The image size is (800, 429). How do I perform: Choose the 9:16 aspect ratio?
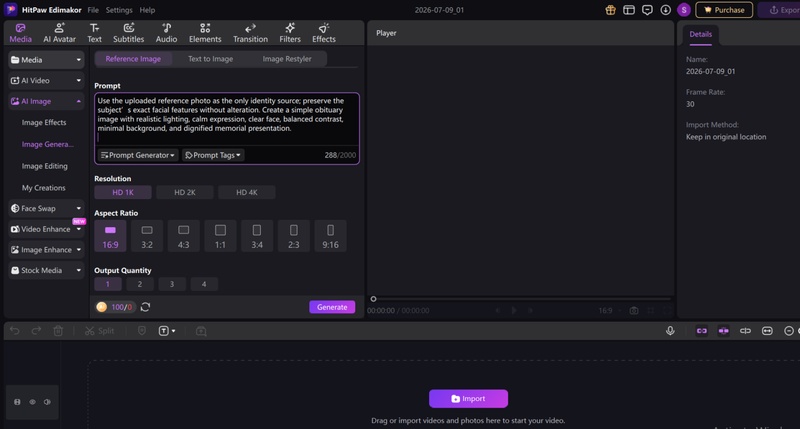pos(330,236)
